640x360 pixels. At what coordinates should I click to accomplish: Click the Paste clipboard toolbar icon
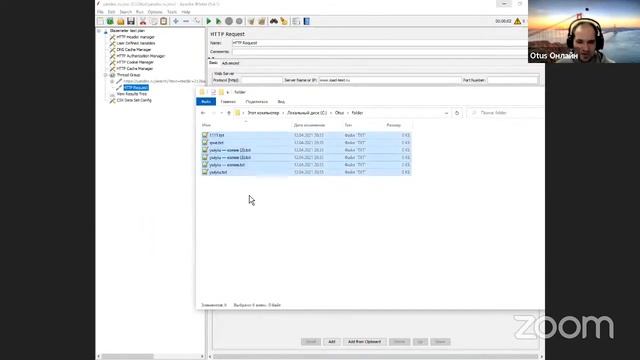164,21
